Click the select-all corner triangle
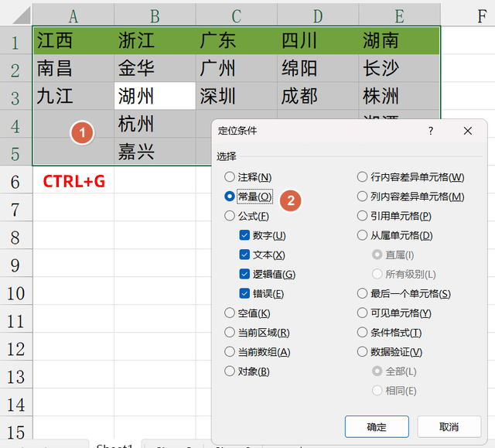 (22, 15)
